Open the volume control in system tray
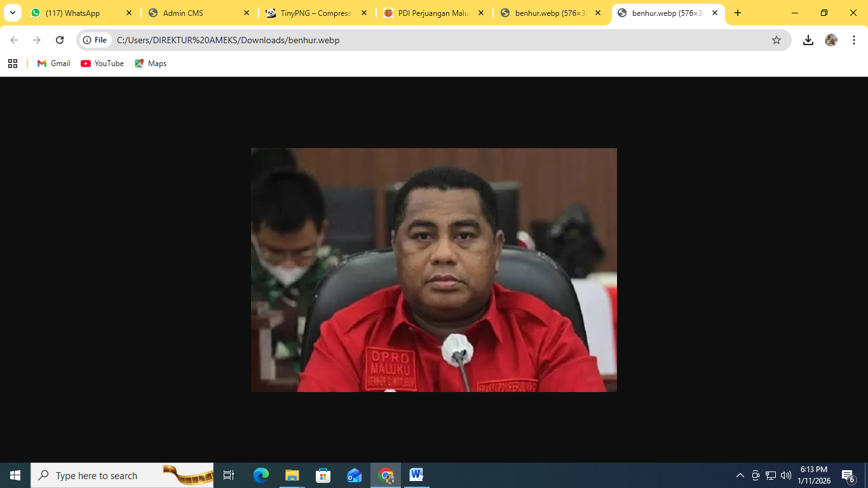The width and height of the screenshot is (868, 488). [x=786, y=475]
